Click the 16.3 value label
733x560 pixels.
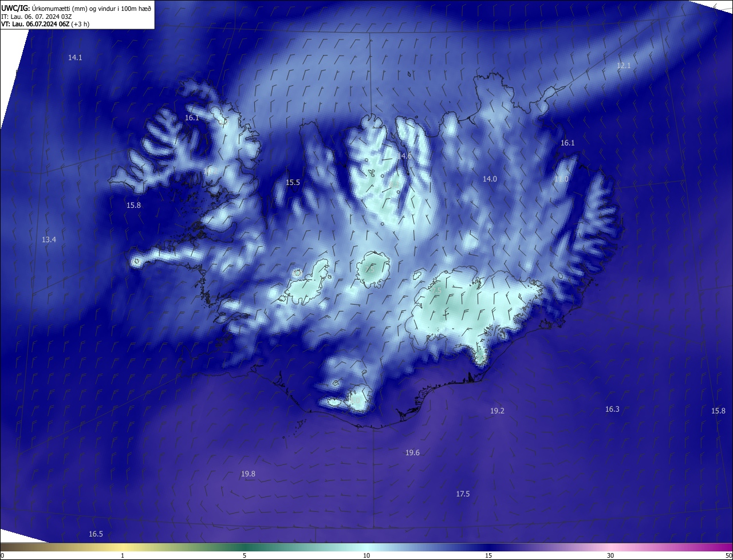point(612,409)
